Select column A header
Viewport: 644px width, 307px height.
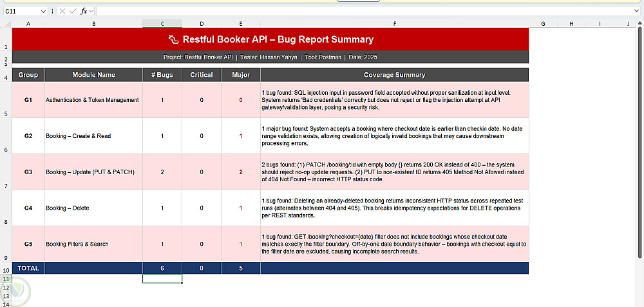pyautogui.click(x=28, y=24)
